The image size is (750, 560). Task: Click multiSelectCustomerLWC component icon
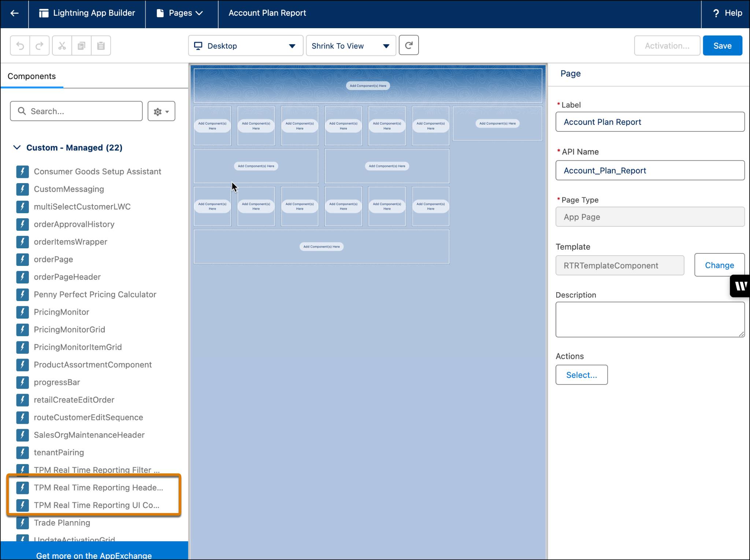pos(23,207)
